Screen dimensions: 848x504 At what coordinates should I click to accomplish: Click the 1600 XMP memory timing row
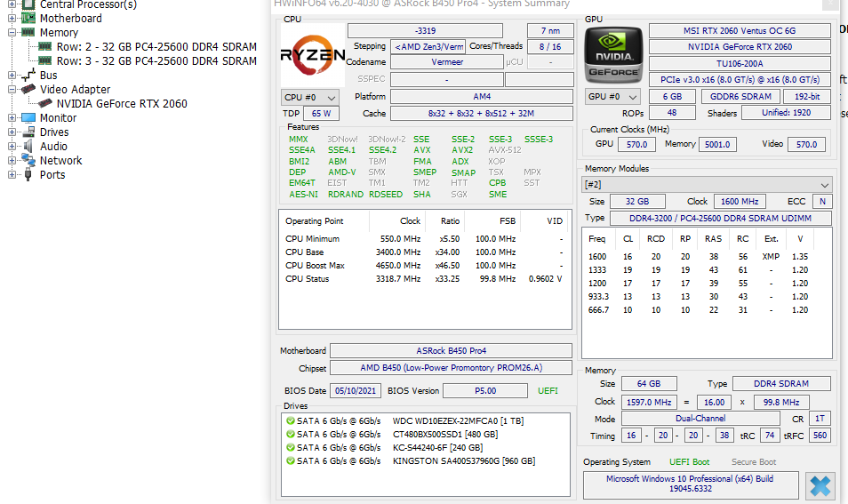[x=698, y=256]
